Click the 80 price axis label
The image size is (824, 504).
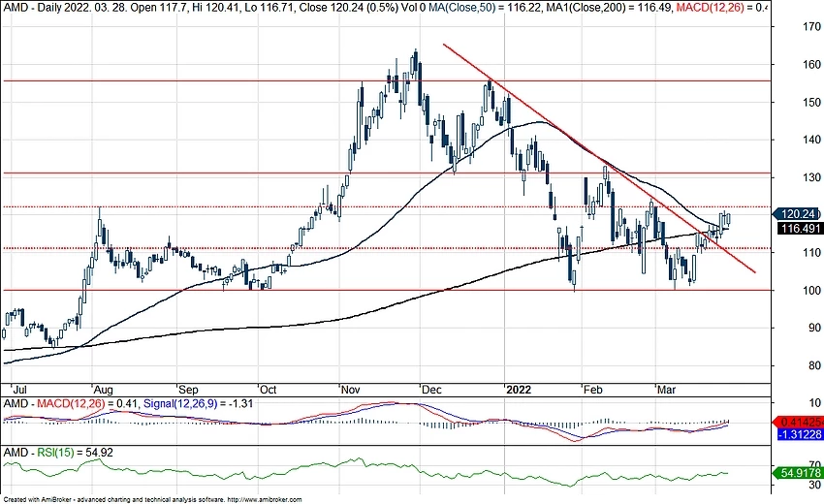pyautogui.click(x=814, y=365)
